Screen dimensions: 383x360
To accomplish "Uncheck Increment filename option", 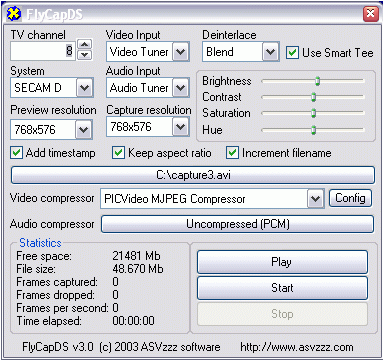I will [x=232, y=153].
